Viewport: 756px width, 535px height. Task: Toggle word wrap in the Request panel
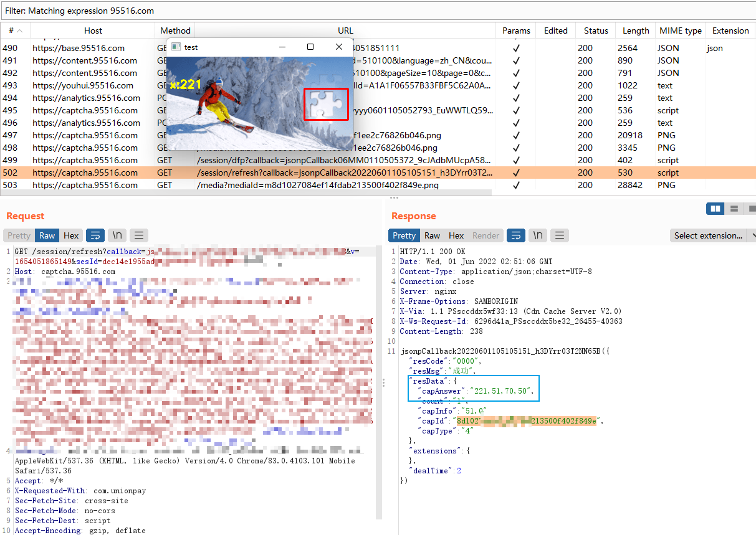point(95,235)
